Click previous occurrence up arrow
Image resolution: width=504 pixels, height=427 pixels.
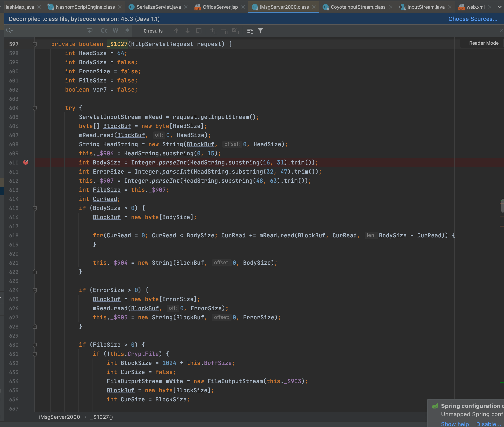[x=176, y=31]
